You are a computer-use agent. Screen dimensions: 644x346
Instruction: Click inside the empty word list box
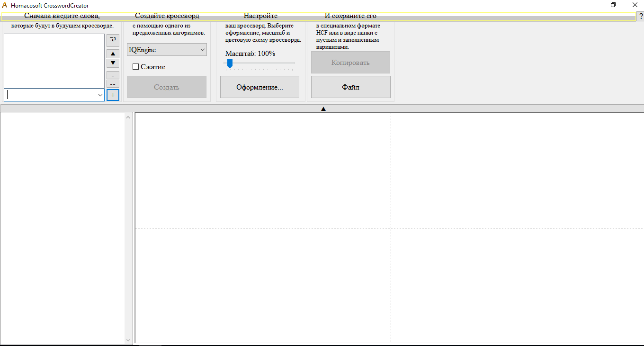(54, 61)
